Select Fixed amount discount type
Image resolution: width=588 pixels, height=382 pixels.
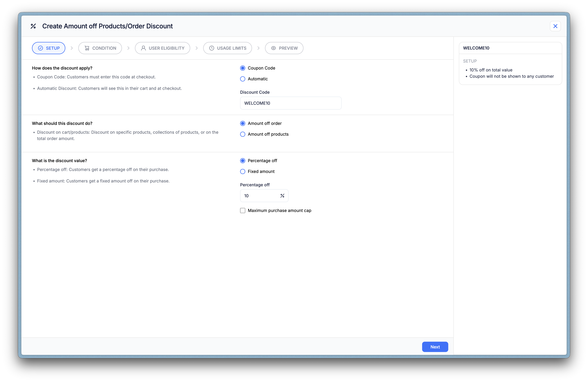[243, 171]
